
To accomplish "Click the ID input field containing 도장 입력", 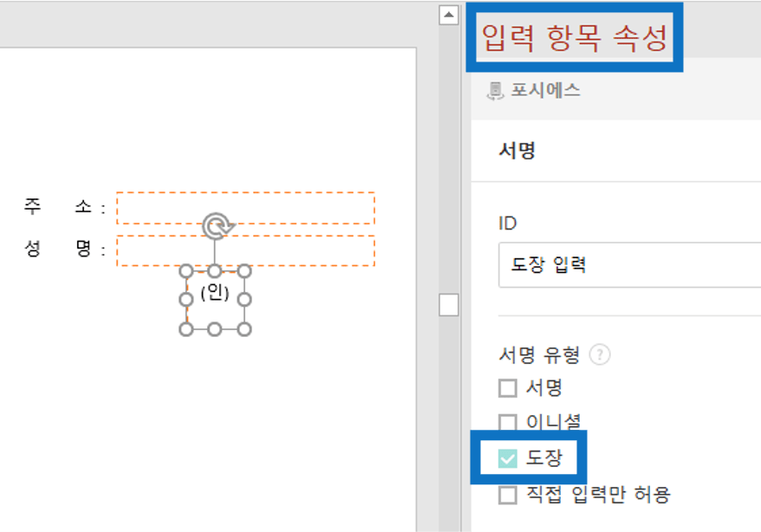I will [x=629, y=265].
